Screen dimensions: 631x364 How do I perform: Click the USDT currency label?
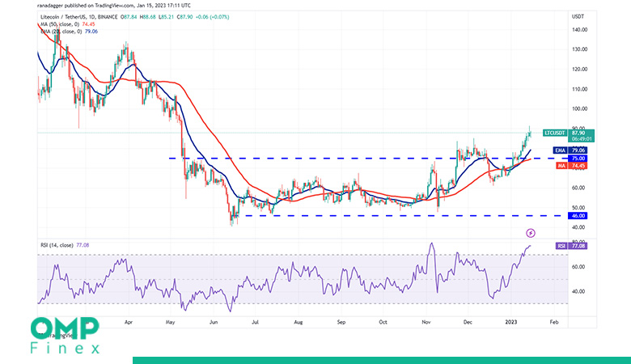pos(578,16)
